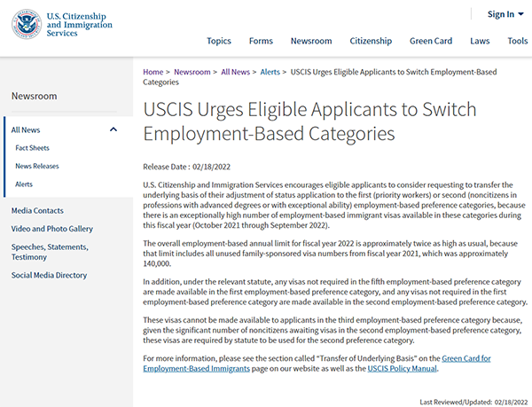Image resolution: width=532 pixels, height=407 pixels.
Task: Select Green Card in navigation bar
Action: tap(431, 41)
